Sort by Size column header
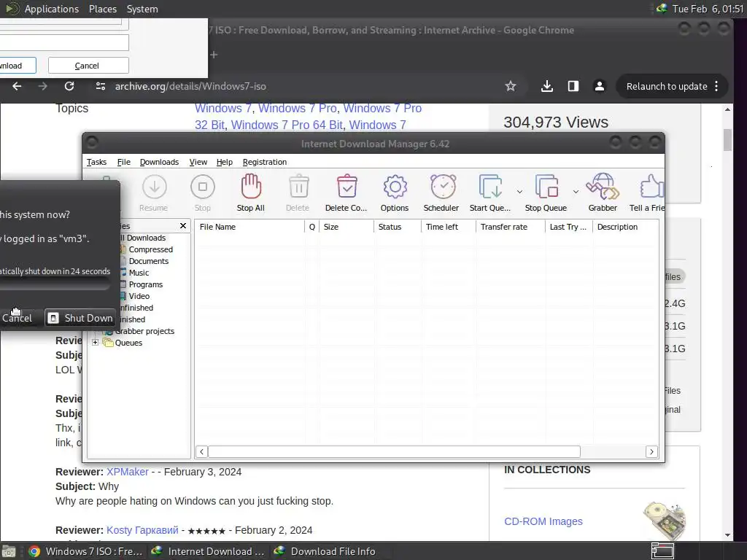 (x=347, y=227)
